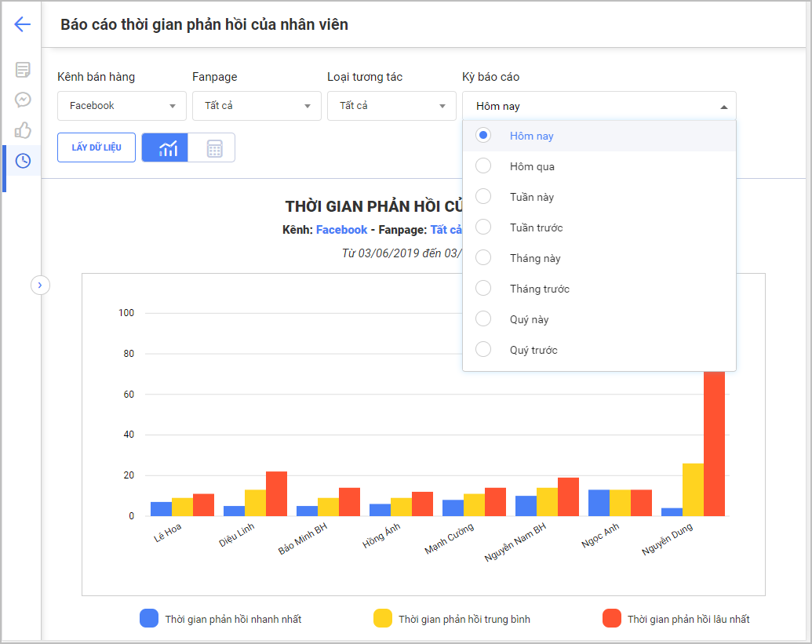Click the red 'lâu nhất' legend swatch
This screenshot has height=644, width=812.
(x=612, y=618)
